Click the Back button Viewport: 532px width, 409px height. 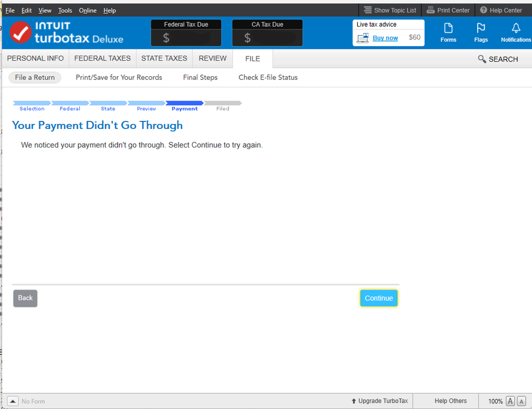tap(25, 298)
